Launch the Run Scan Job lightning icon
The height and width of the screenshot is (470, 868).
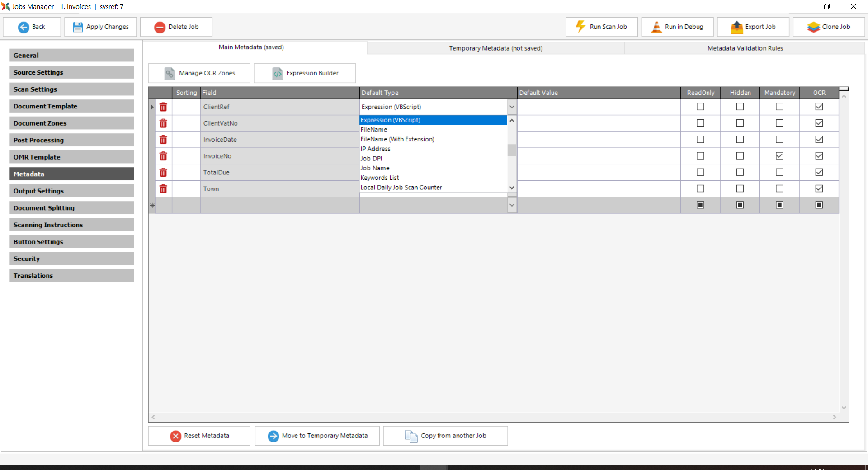pos(580,27)
